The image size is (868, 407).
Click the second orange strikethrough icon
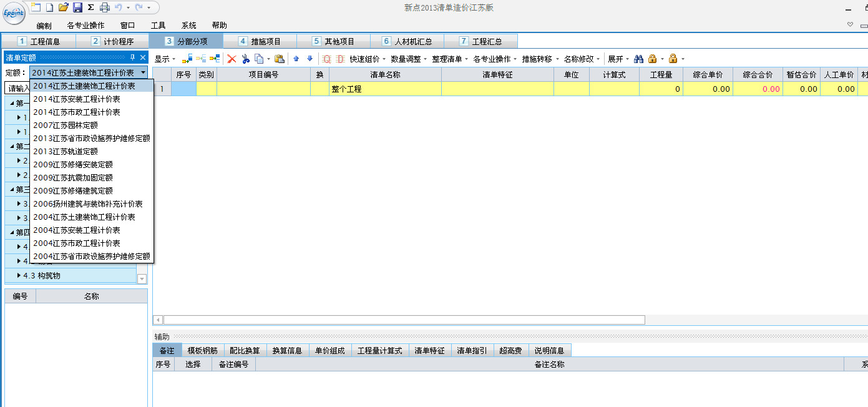click(340, 59)
